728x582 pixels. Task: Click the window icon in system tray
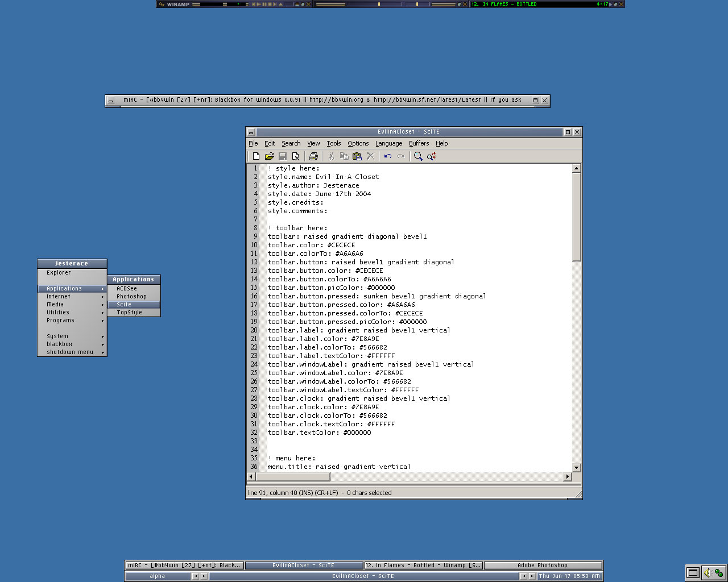click(692, 572)
